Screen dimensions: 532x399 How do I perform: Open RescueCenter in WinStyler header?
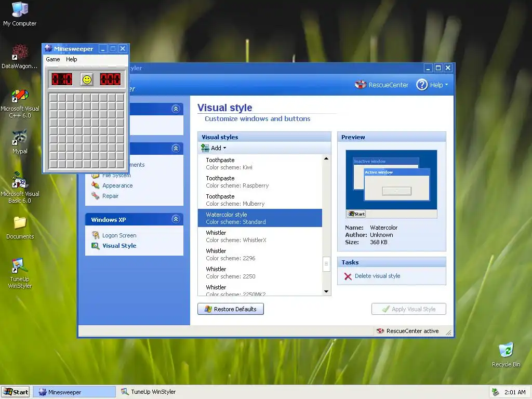(382, 85)
